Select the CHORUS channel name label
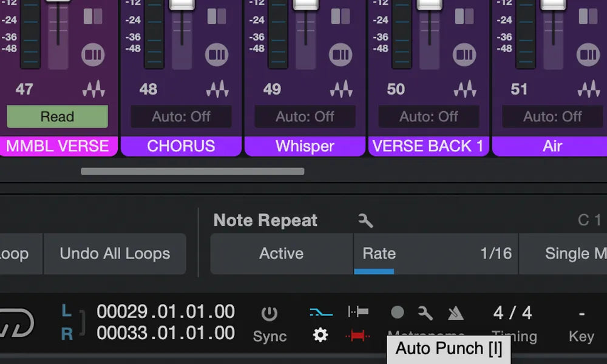Screen dimensions: 607x364 [180, 146]
